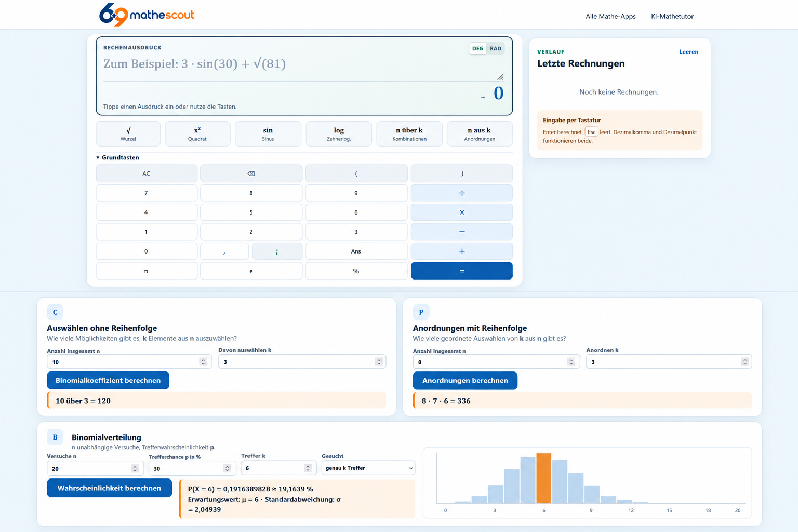The width and height of the screenshot is (798, 532).
Task: Click stepper of Anordnen k field
Action: [745, 362]
